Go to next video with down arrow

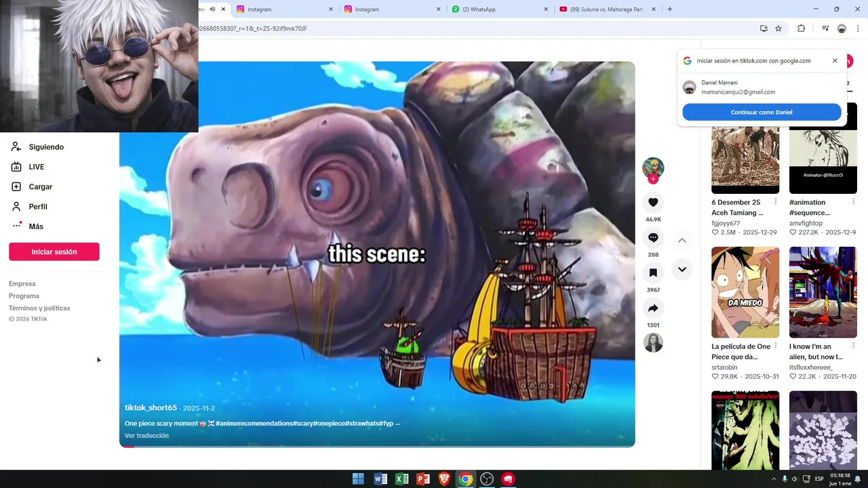682,269
